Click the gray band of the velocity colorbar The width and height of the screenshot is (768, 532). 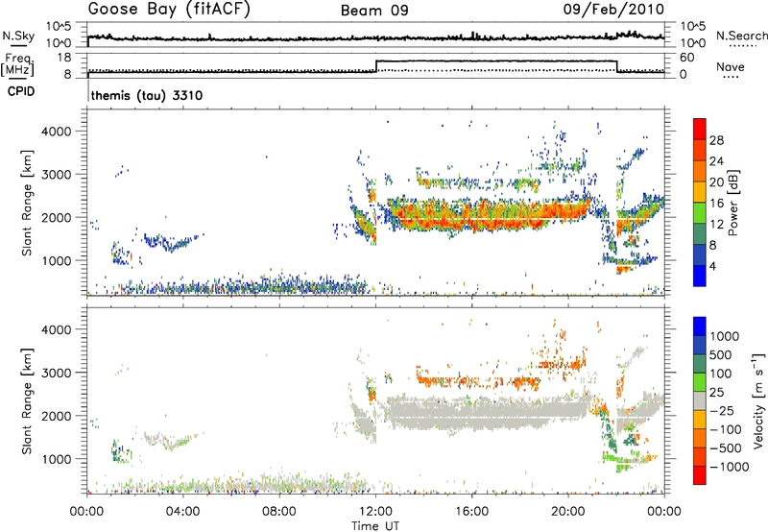coord(700,400)
